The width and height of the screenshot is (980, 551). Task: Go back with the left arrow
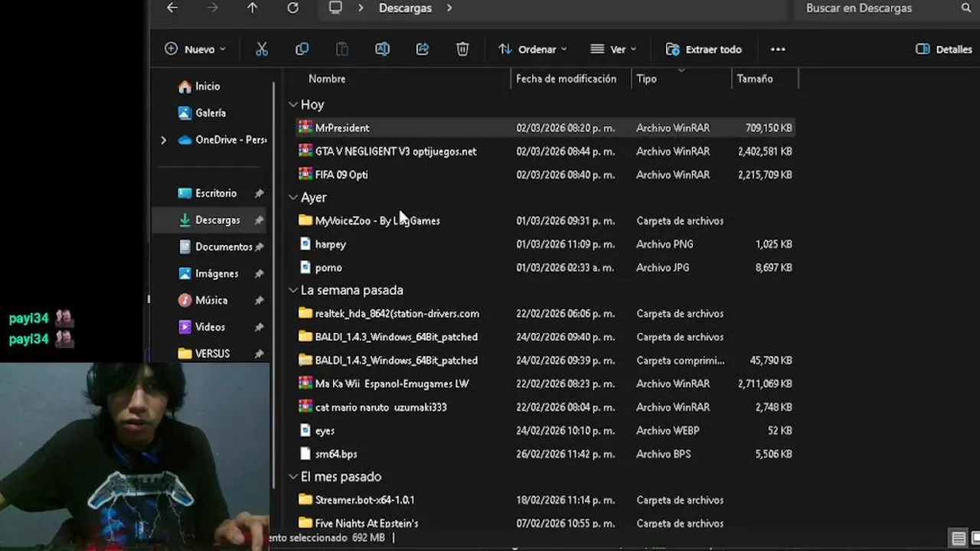coord(172,8)
